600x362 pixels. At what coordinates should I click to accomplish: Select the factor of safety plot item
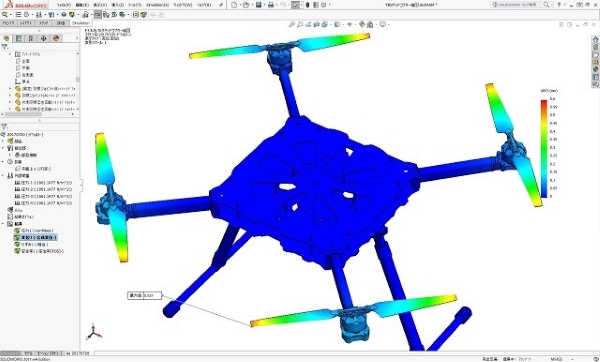pyautogui.click(x=39, y=251)
